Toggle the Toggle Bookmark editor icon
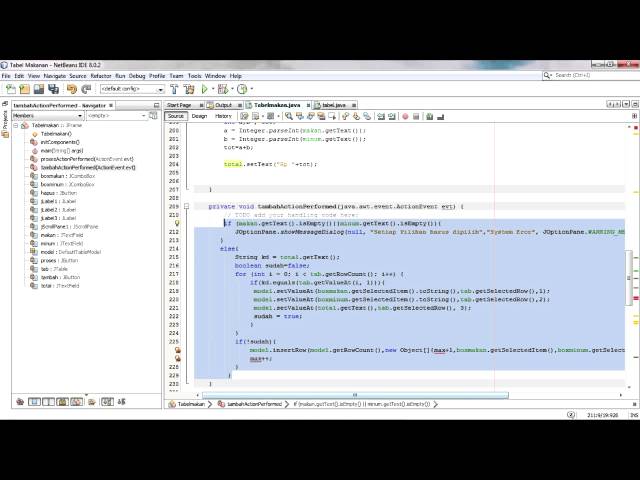This screenshot has width=640, height=480. pos(367,116)
